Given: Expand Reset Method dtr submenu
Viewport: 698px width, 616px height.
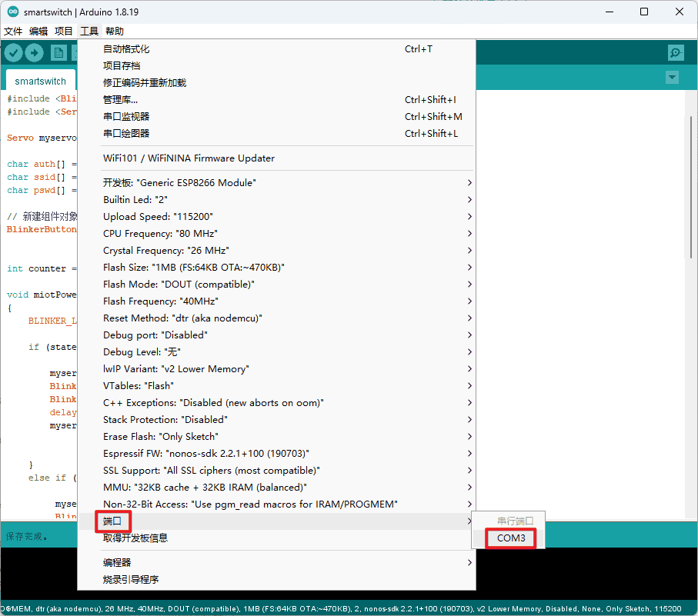Looking at the screenshot, I should point(276,318).
